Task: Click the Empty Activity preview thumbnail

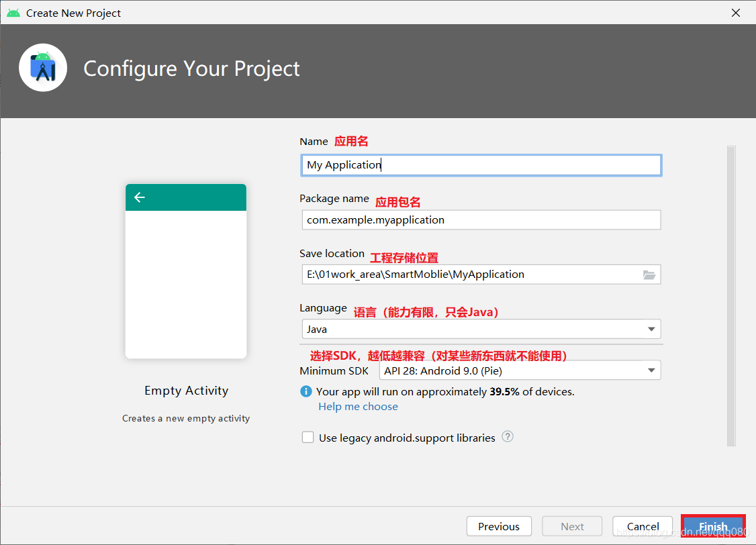Action: pos(185,270)
